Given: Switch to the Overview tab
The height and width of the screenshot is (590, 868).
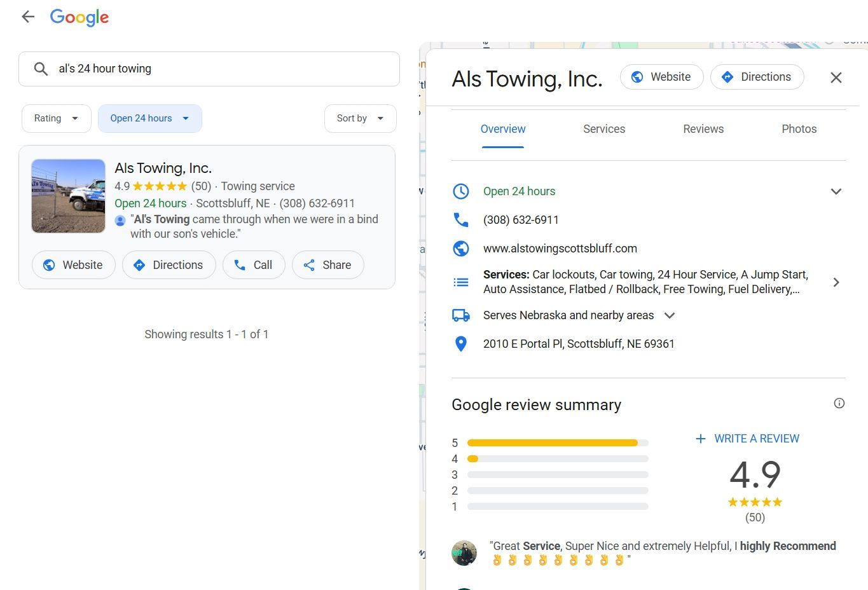Looking at the screenshot, I should coord(503,129).
